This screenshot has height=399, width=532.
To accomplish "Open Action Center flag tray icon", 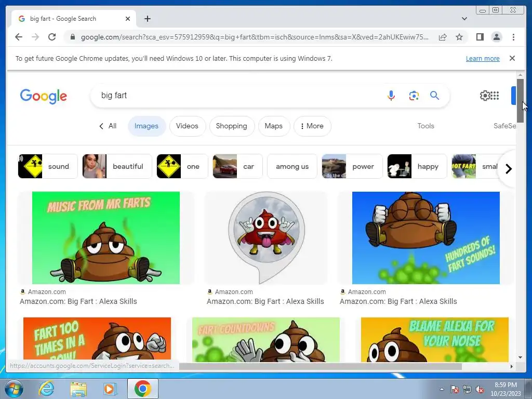I will click(454, 390).
